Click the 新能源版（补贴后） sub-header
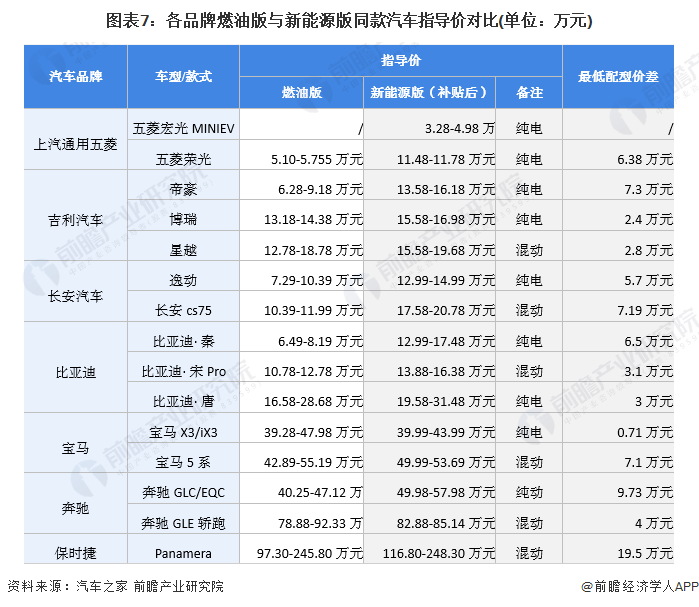Screen dimensions: 699x607 (429, 92)
